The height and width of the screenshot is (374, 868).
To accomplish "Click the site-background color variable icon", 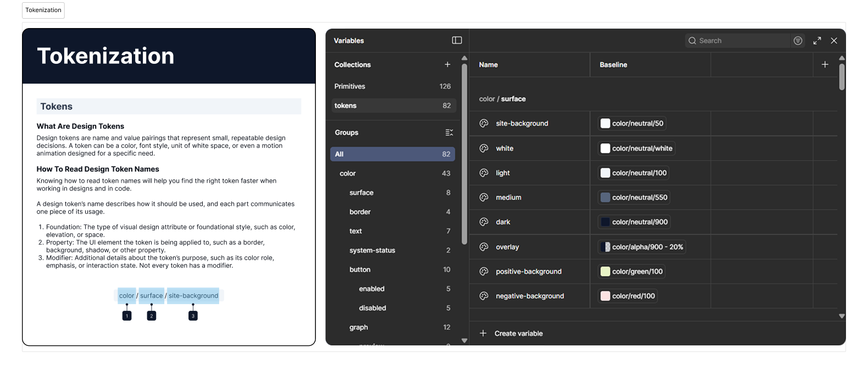I will 484,124.
